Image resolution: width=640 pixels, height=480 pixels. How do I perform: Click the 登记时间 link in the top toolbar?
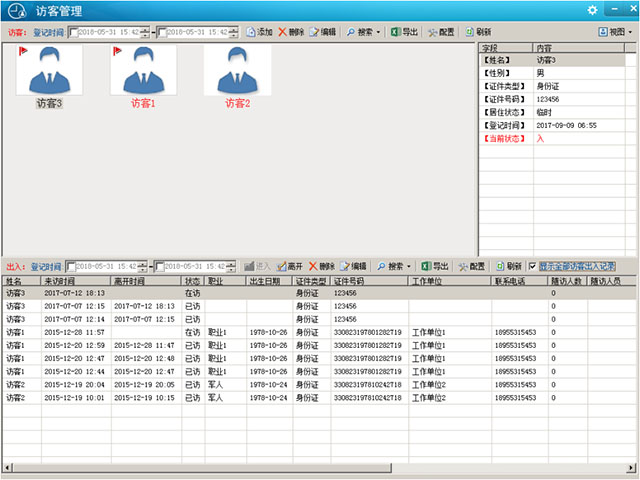click(x=47, y=32)
